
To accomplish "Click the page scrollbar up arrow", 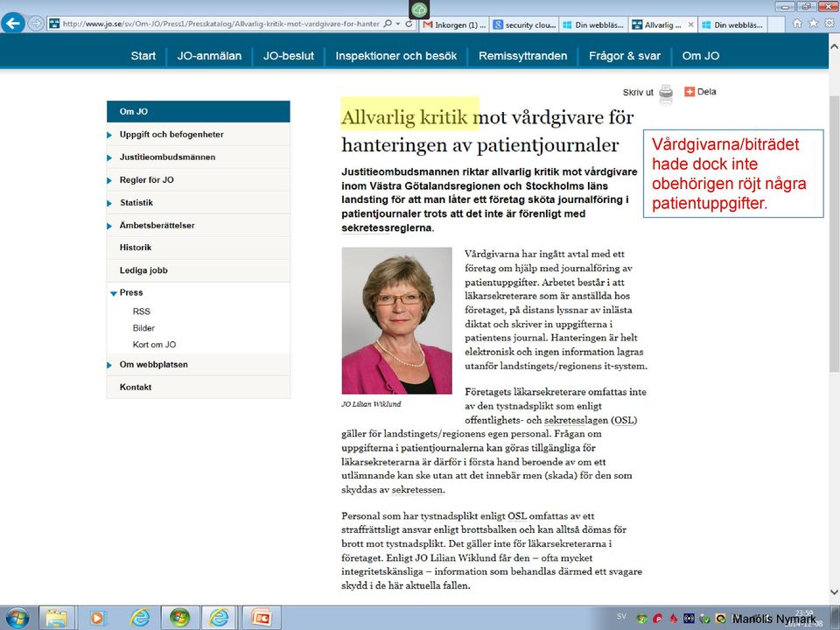I will [x=834, y=46].
